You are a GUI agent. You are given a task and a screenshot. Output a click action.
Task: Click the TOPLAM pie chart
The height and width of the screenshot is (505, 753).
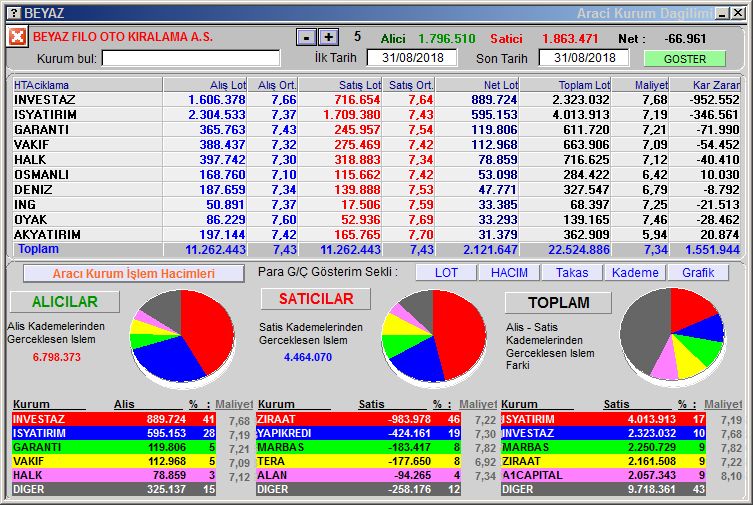coord(672,335)
